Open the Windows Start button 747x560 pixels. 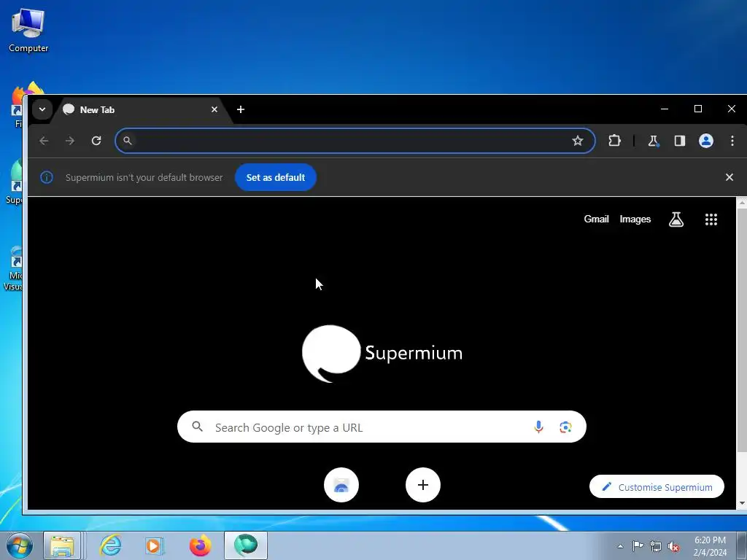[x=20, y=545]
